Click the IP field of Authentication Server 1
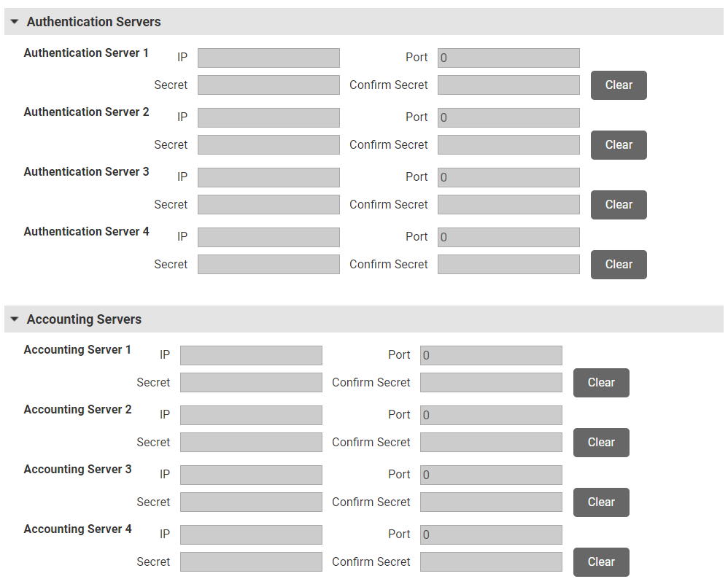This screenshot has height=587, width=728. [x=268, y=58]
